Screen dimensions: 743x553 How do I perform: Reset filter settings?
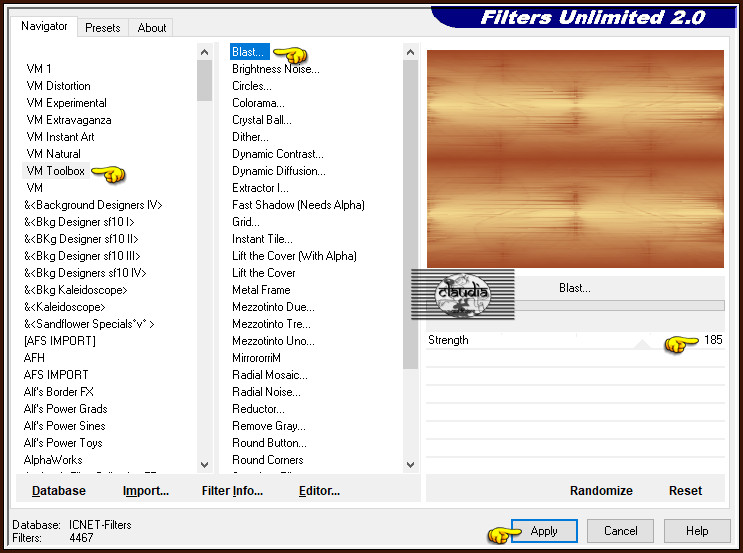coord(685,490)
